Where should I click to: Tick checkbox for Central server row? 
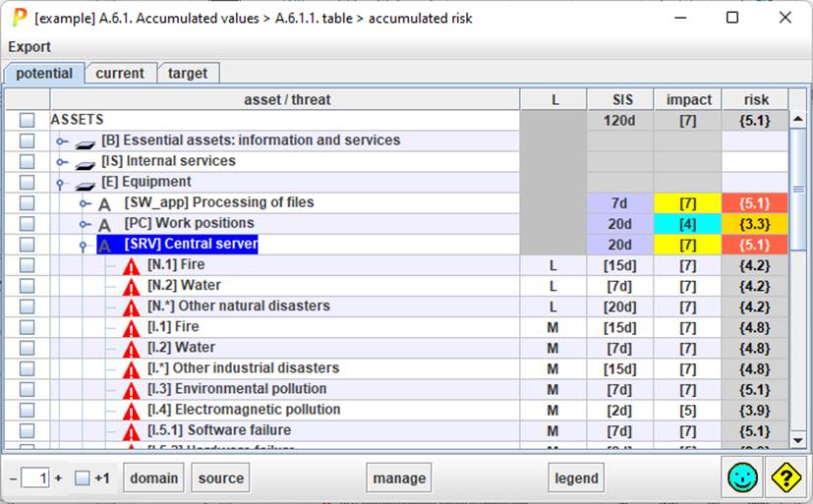point(27,245)
